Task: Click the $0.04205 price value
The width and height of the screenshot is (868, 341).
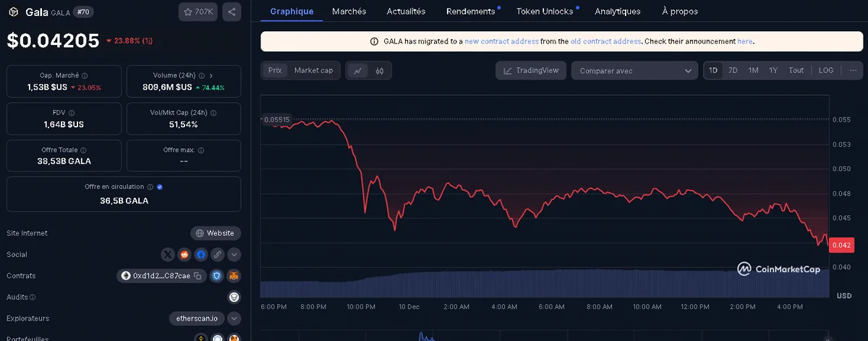Action: pyautogui.click(x=53, y=41)
